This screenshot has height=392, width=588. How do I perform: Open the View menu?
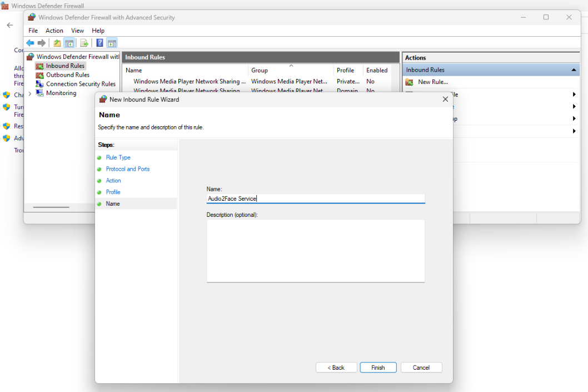coord(78,31)
